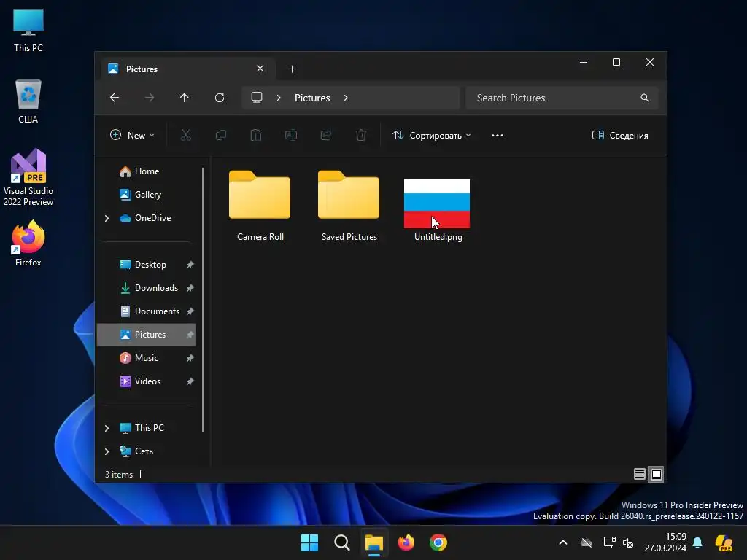The height and width of the screenshot is (560, 747).
Task: Refresh the Pictures folder view
Action: [220, 98]
